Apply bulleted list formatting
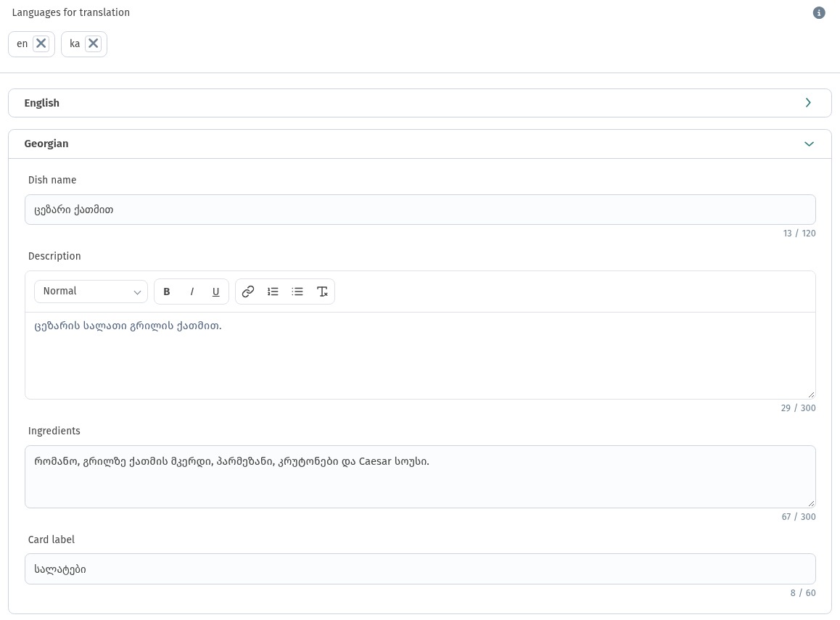The image size is (840, 620). point(297,292)
